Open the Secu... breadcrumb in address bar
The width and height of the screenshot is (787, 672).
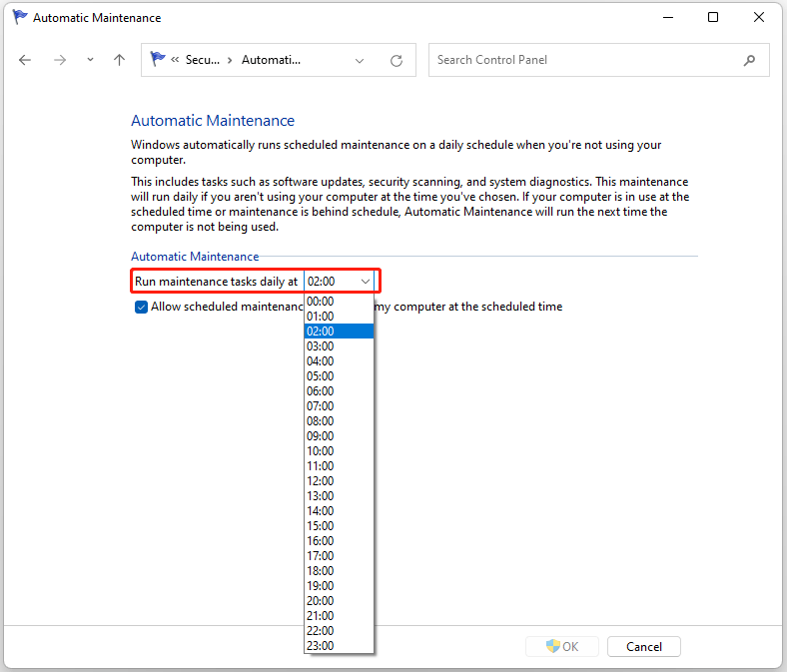[x=203, y=60]
